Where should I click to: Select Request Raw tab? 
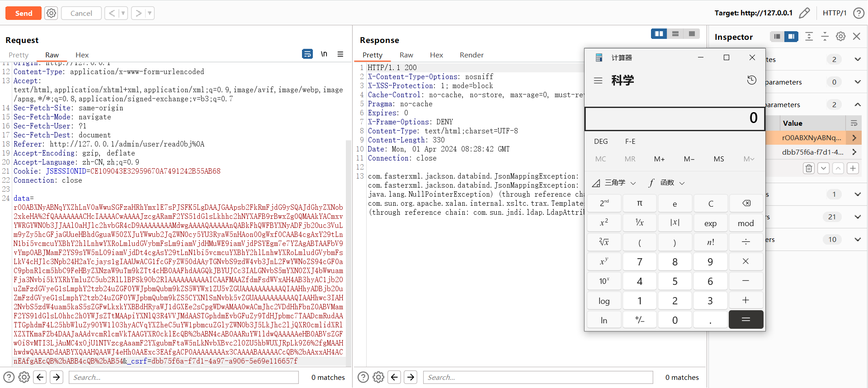pyautogui.click(x=52, y=55)
